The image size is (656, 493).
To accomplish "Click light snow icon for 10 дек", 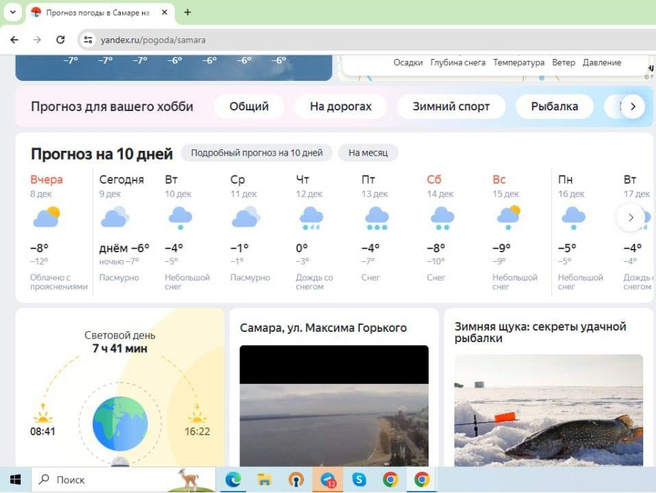I will (x=180, y=218).
